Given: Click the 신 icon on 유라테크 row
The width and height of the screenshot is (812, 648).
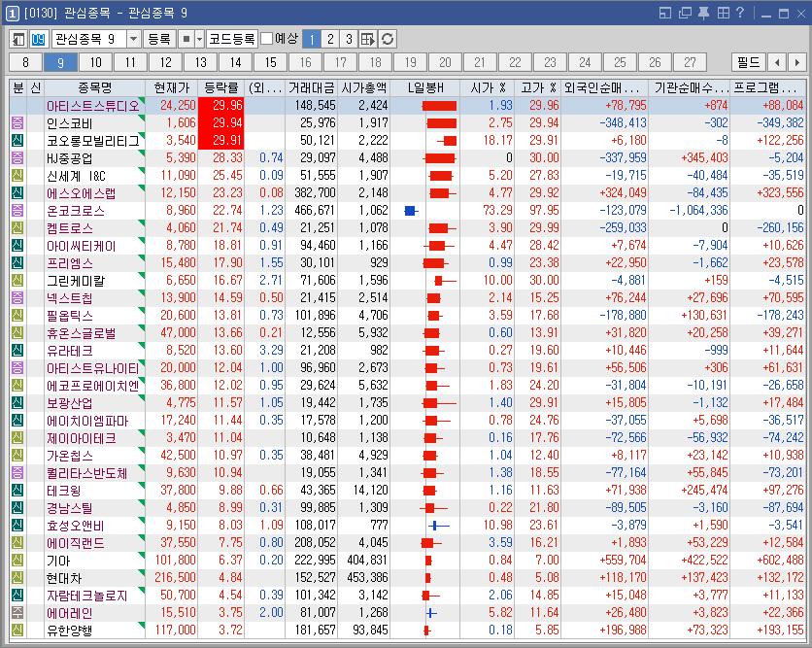Looking at the screenshot, I should [x=17, y=350].
